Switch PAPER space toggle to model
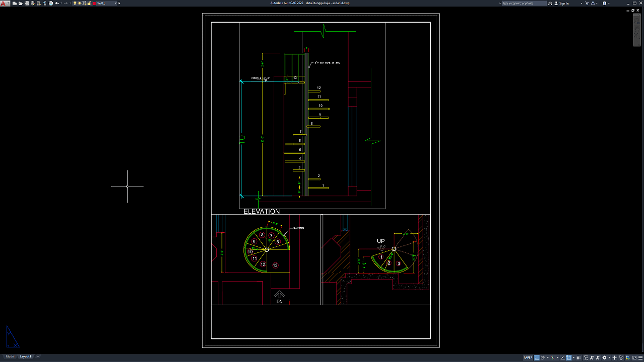The height and width of the screenshot is (362, 644). pos(528,358)
